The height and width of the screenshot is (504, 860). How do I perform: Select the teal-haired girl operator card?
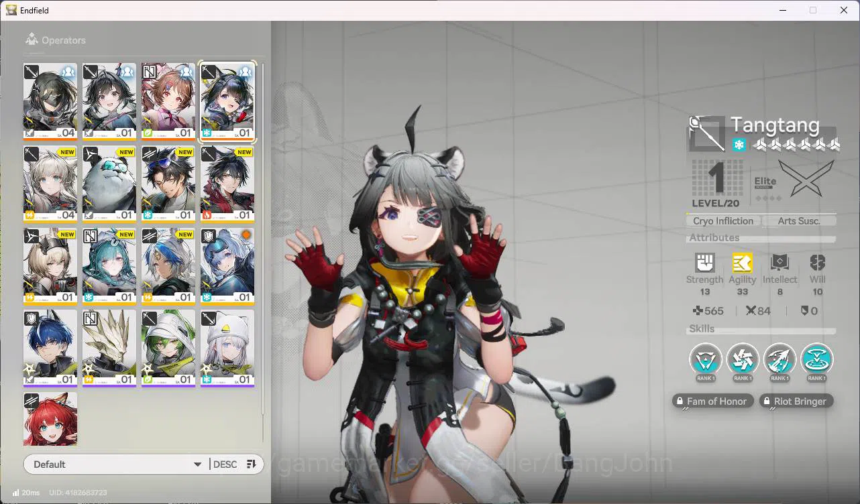click(x=109, y=267)
